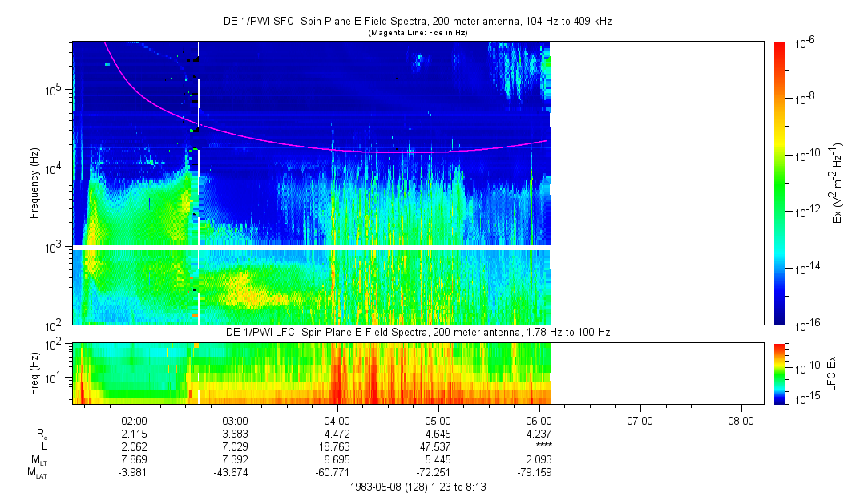Click the Re value 4.237

[539, 434]
